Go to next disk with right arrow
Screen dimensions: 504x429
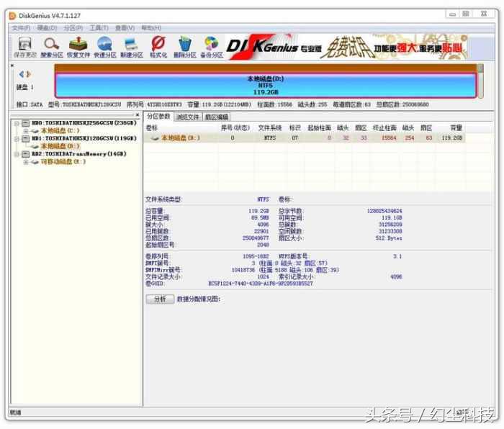28,74
